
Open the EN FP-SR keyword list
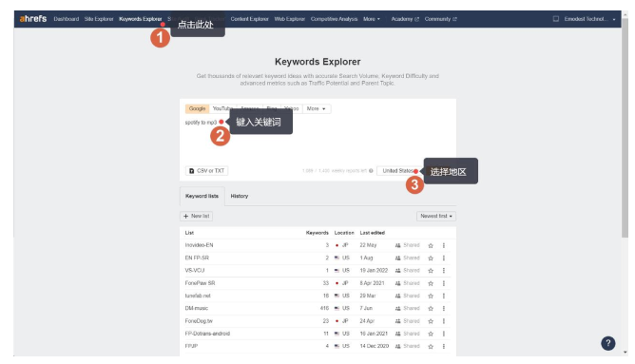[197, 258]
